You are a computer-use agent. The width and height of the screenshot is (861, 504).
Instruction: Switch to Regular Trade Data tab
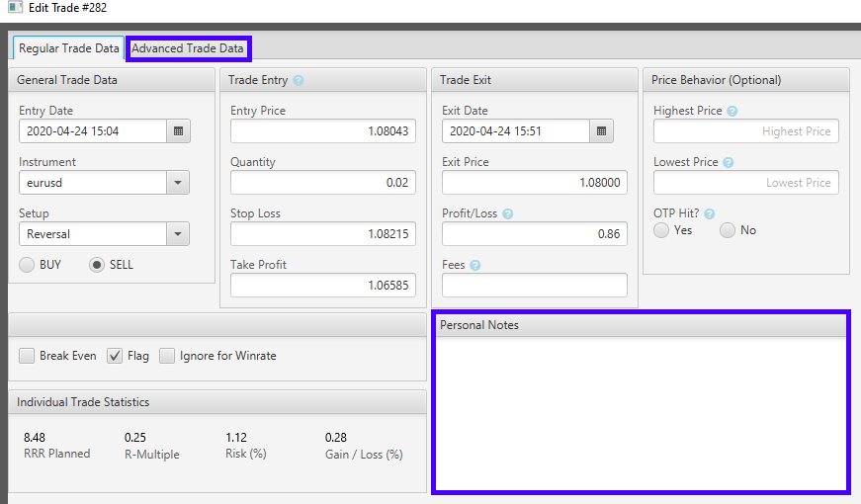(68, 48)
